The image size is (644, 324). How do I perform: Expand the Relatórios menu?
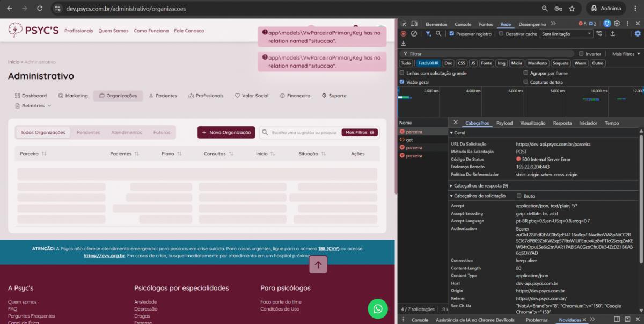click(33, 106)
